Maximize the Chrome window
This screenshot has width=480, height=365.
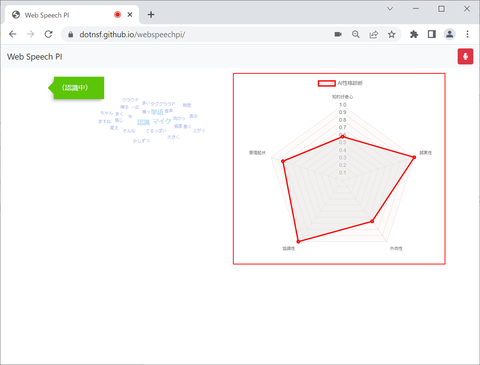(441, 9)
